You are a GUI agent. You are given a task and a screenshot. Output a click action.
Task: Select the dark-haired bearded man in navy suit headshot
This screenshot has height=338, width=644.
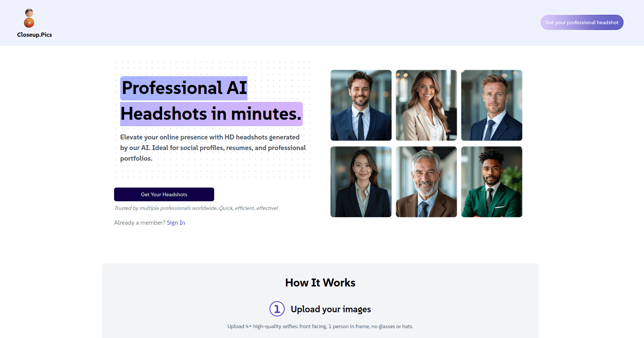pyautogui.click(x=361, y=105)
